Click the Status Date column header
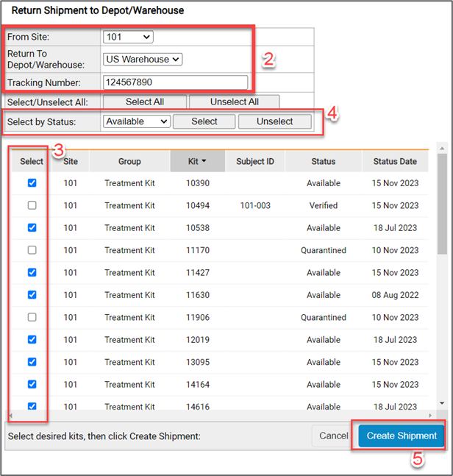Image resolution: width=453 pixels, height=476 pixels. (394, 161)
